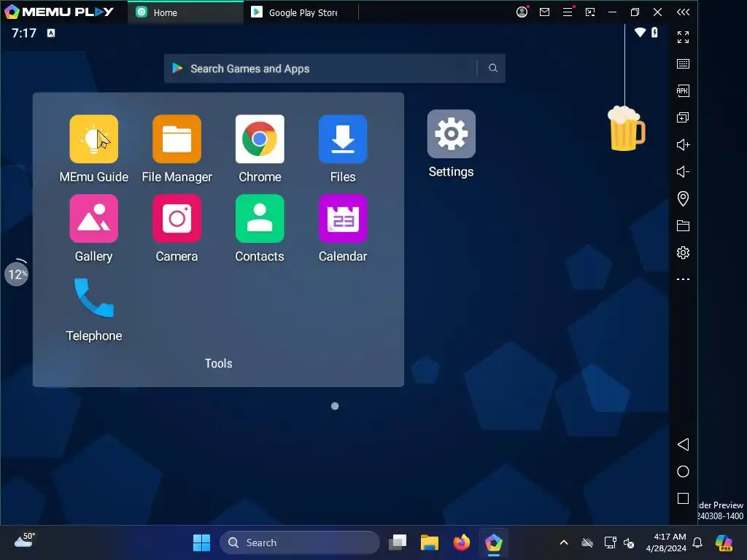747x560 pixels.
Task: Open shared folder icon in sidebar
Action: tap(683, 226)
